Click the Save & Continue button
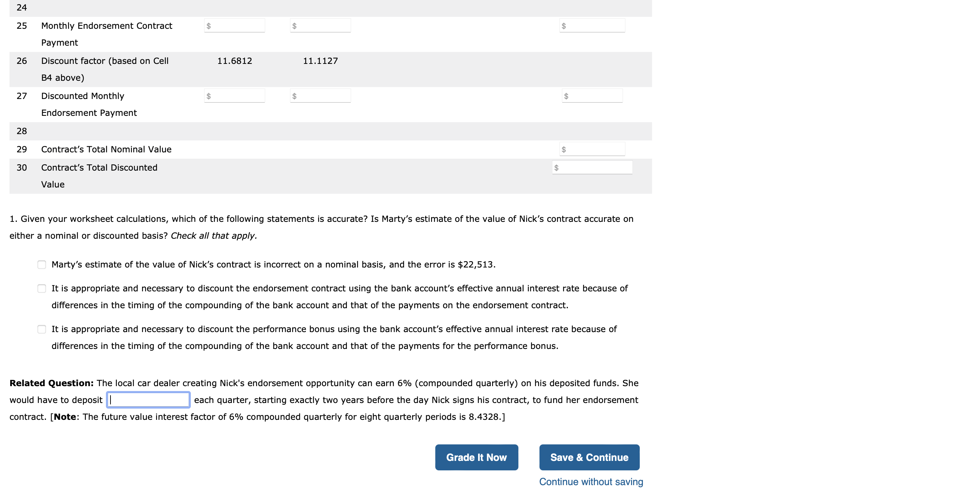980x496 pixels. click(x=589, y=457)
